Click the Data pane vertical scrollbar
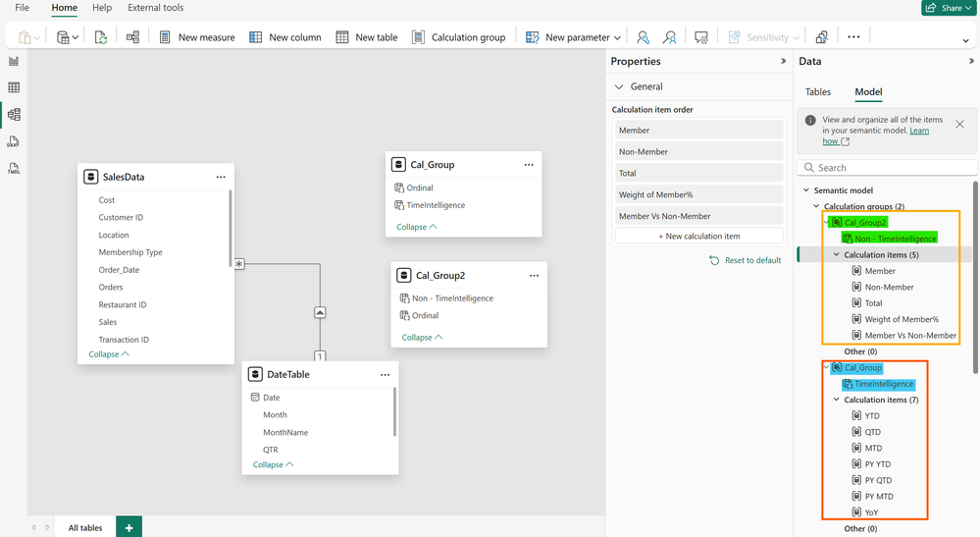980x537 pixels. [x=976, y=277]
